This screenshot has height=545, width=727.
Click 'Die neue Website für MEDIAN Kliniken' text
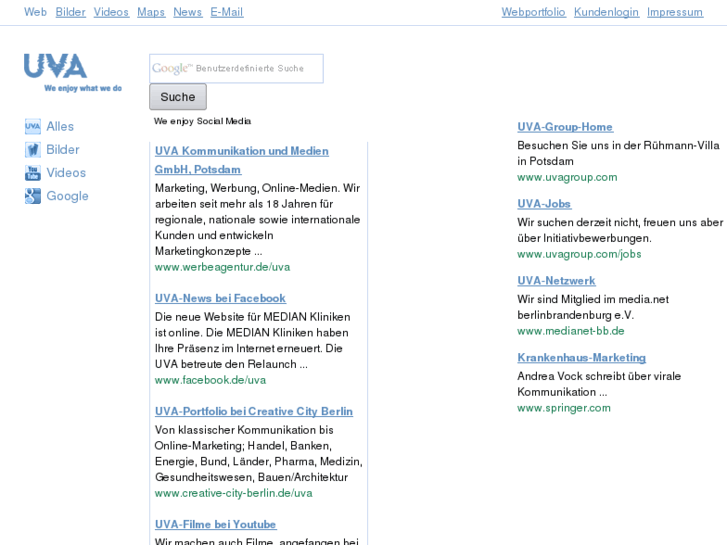253,317
